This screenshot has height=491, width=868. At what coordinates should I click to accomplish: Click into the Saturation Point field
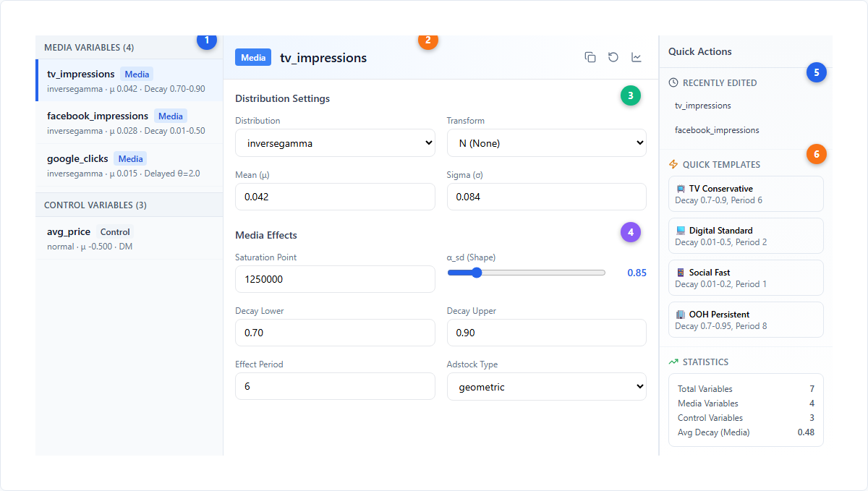335,279
